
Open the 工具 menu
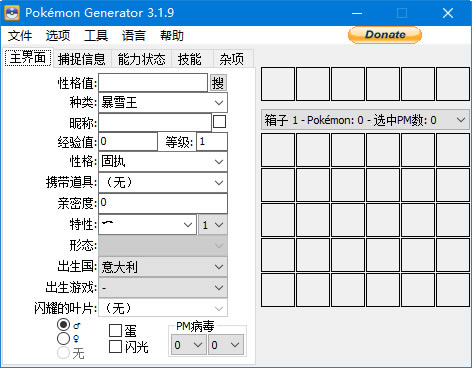pos(96,35)
